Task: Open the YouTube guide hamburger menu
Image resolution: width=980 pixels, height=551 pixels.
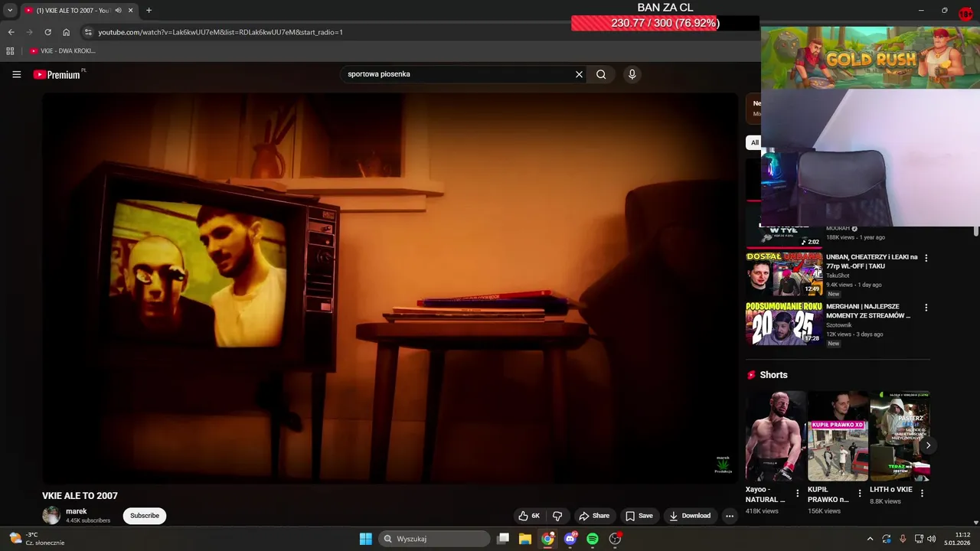Action: (x=16, y=74)
